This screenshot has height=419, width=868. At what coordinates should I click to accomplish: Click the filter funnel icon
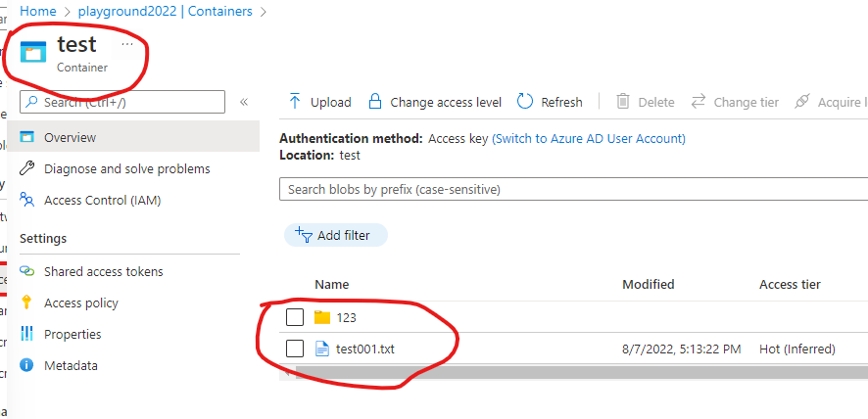click(305, 235)
